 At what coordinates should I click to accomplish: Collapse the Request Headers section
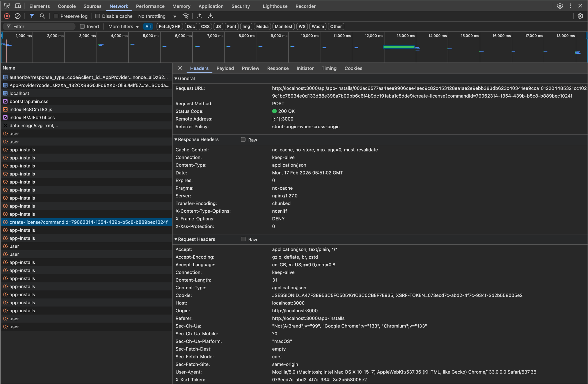click(176, 239)
